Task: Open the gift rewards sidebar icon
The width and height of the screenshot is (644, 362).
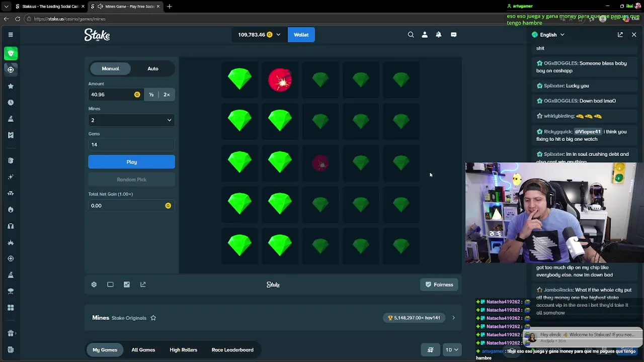Action: point(11,333)
